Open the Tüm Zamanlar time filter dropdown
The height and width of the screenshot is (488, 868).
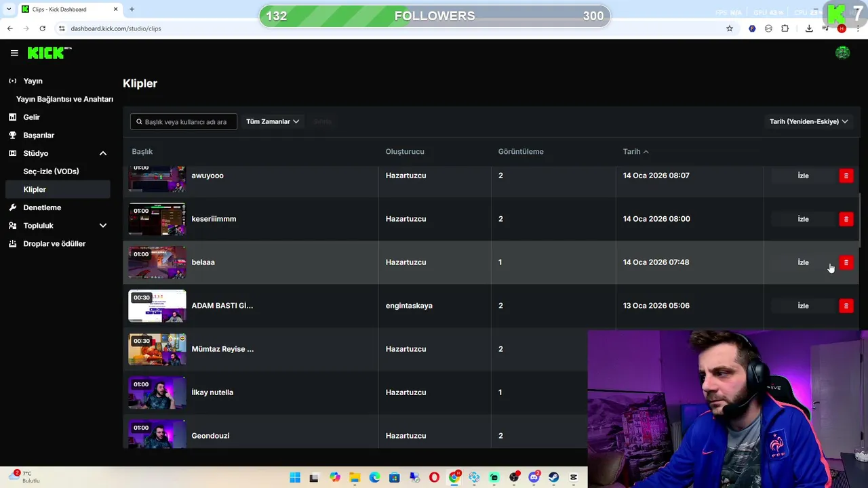[272, 121]
